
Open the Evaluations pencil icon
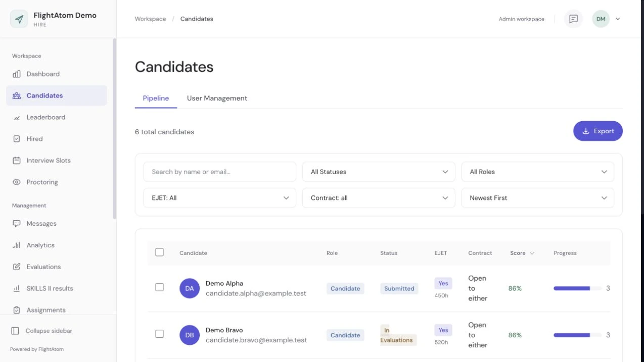click(x=17, y=267)
